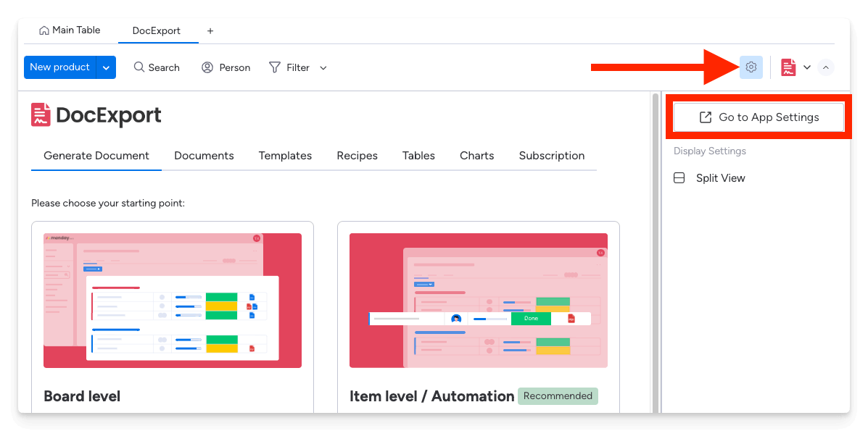This screenshot has height=431, width=868.
Task: Click the DocExport logo heading
Action: pos(96,115)
